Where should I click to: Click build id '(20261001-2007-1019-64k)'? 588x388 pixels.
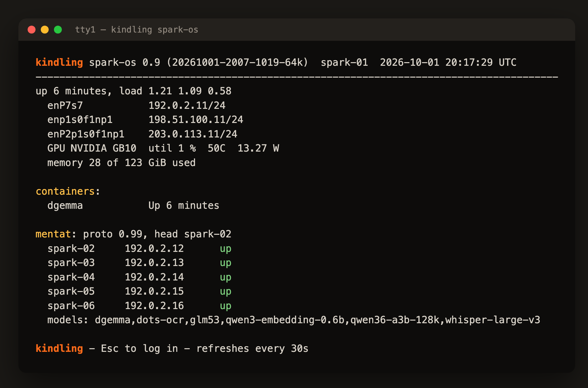pyautogui.click(x=237, y=62)
